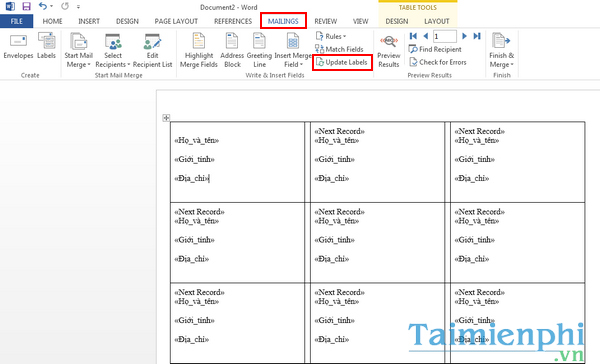The height and width of the screenshot is (364, 600).
Task: Insert a Greeting Line
Action: tap(259, 51)
